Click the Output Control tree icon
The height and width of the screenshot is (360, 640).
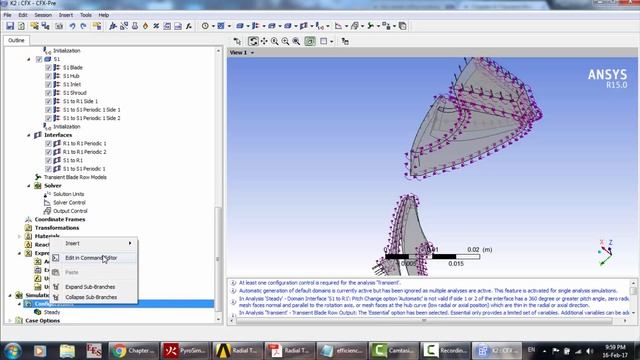pyautogui.click(x=47, y=211)
